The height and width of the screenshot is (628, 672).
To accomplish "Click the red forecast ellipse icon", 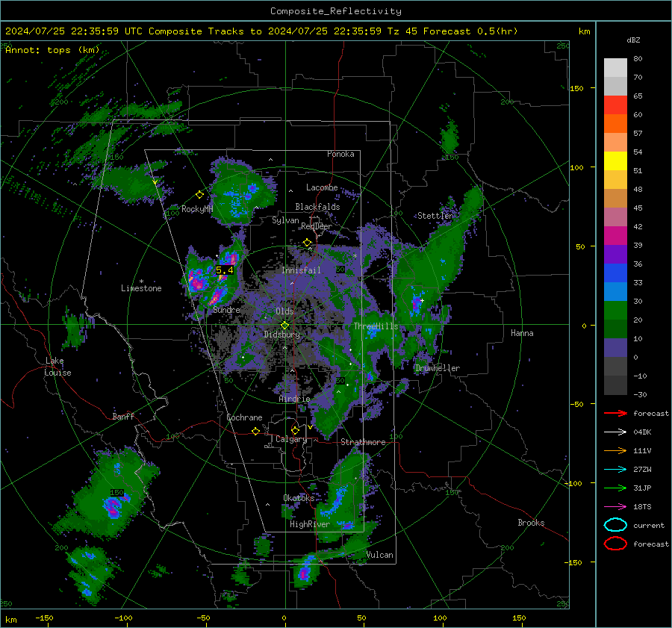I will click(x=615, y=544).
